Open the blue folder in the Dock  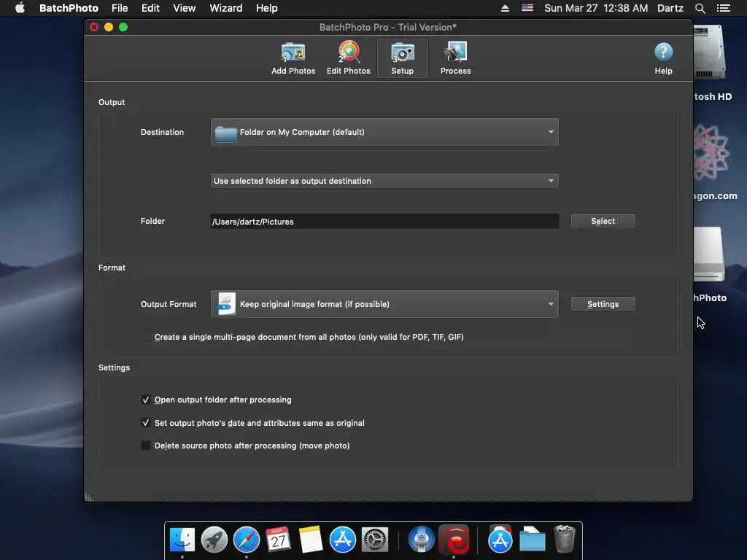tap(532, 540)
